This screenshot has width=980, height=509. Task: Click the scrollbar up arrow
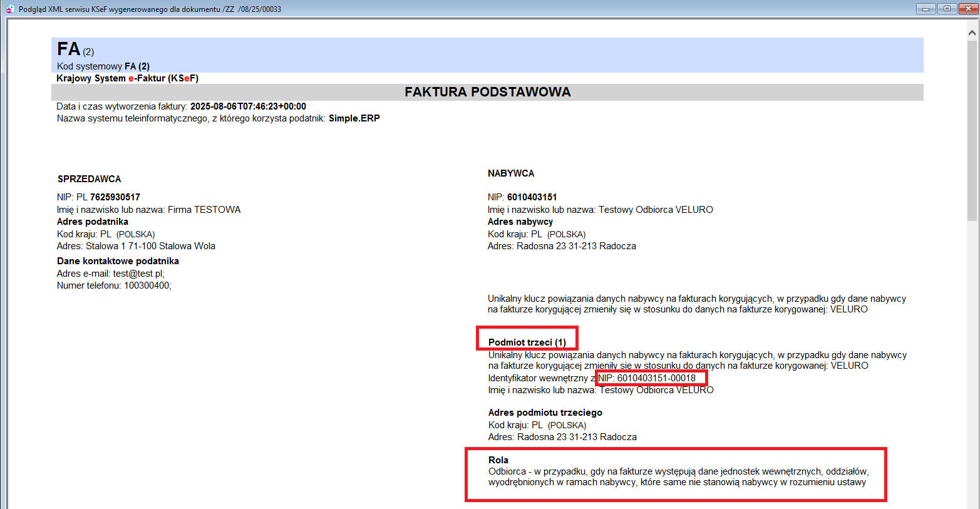pos(972,33)
